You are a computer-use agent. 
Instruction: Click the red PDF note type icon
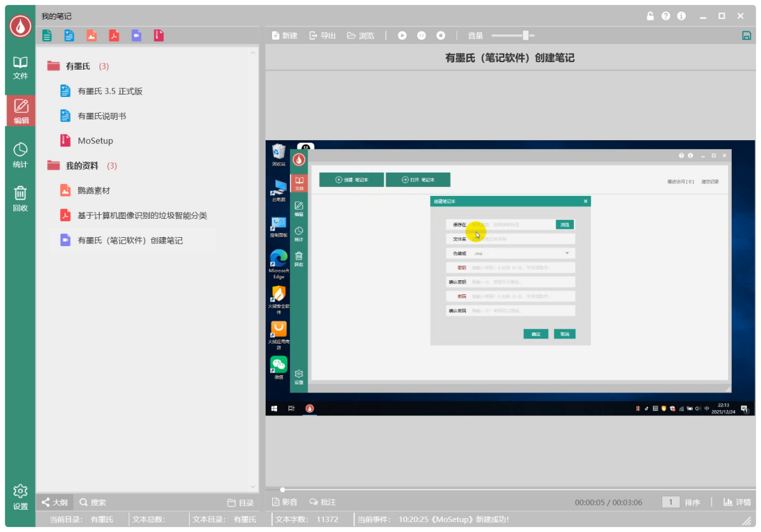pyautogui.click(x=114, y=36)
